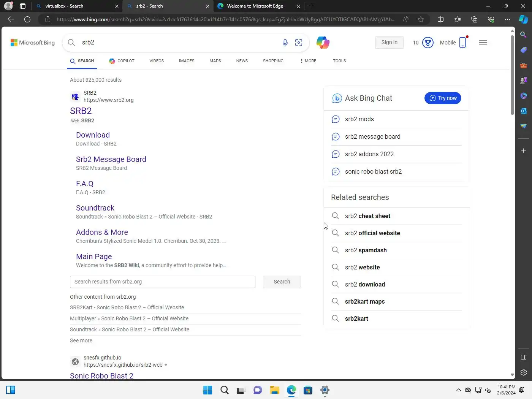Image resolution: width=532 pixels, height=399 pixels.
Task: Open Addons & More link
Action: coord(102,232)
